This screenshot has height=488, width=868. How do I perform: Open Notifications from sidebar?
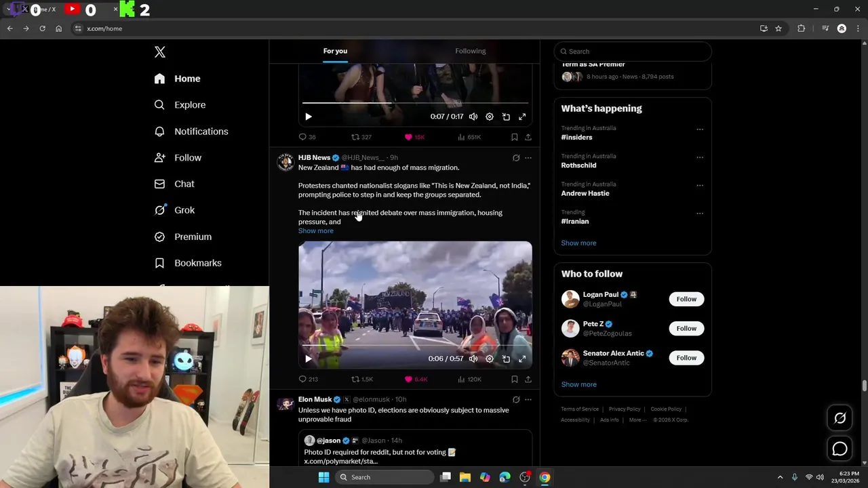[x=191, y=131]
